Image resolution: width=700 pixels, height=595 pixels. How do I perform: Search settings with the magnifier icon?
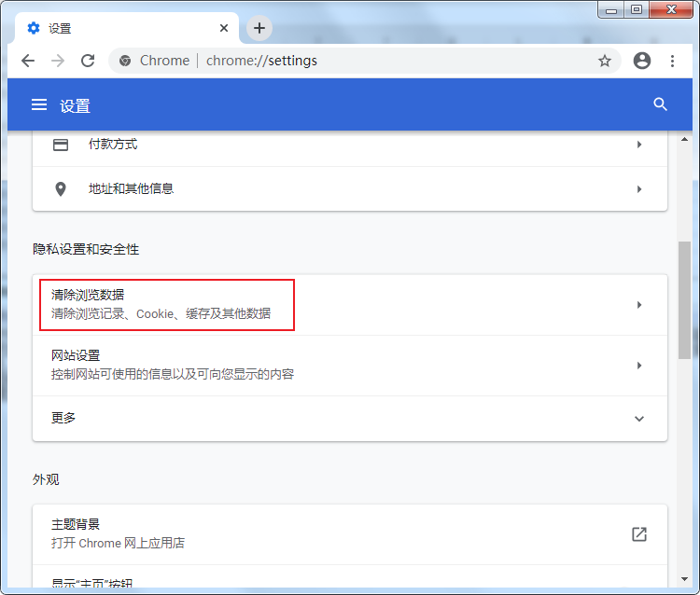click(x=660, y=104)
